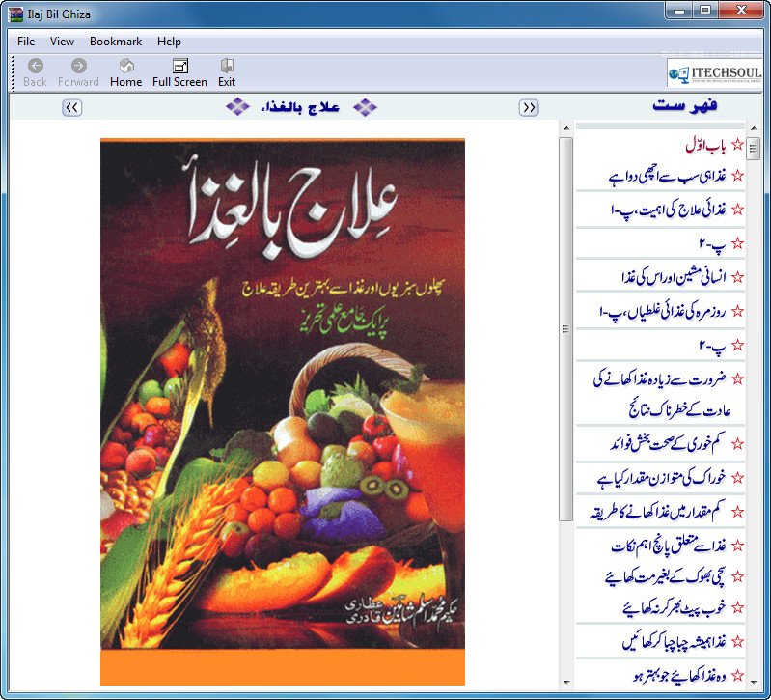771x700 pixels.
Task: Click the main page scroll-up arrow
Action: [566, 128]
